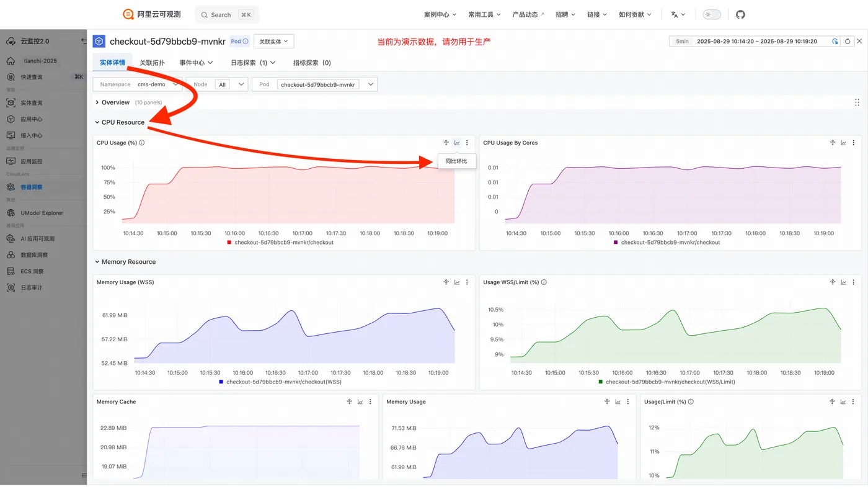The width and height of the screenshot is (868, 489).
Task: Open the language translation dropdown
Action: [x=678, y=14]
